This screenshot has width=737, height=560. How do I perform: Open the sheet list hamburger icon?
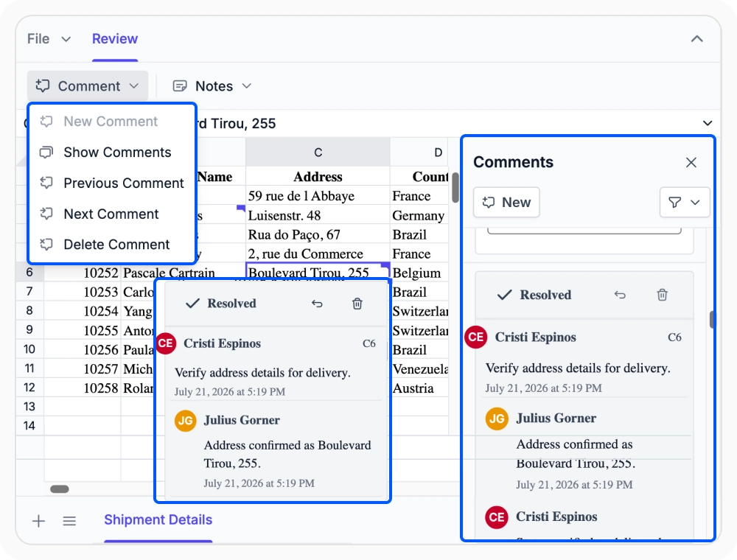69,520
